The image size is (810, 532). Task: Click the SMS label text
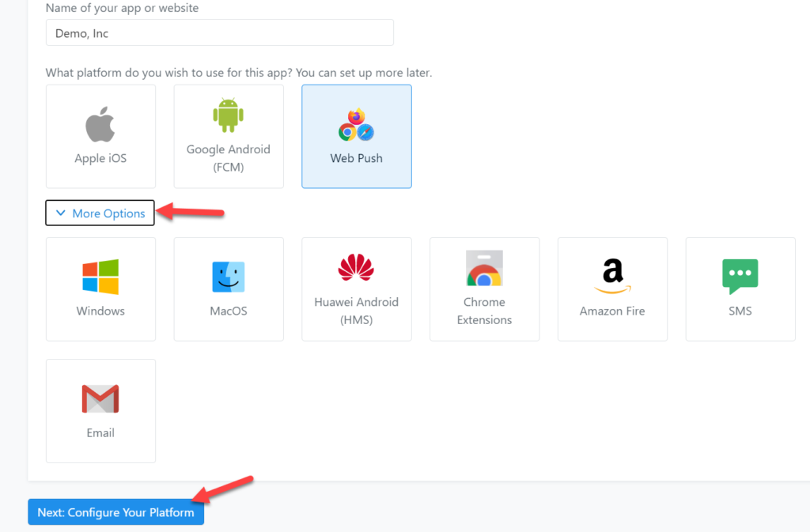(740, 311)
